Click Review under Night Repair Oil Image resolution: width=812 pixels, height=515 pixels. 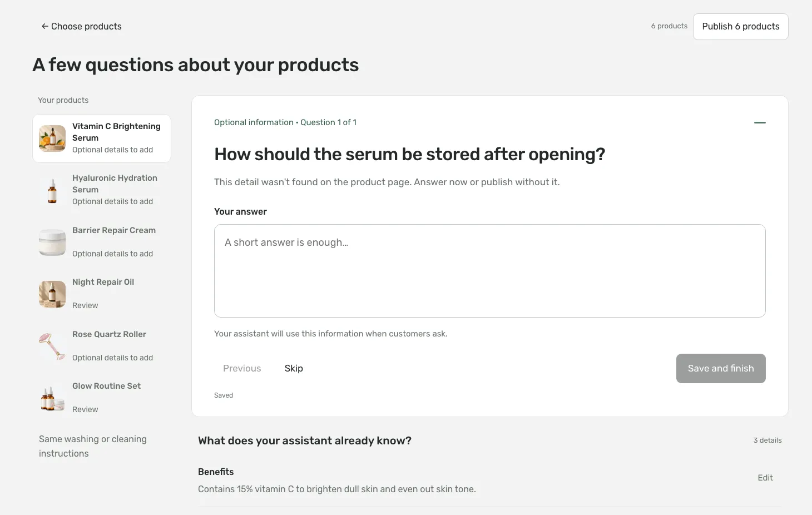85,305
